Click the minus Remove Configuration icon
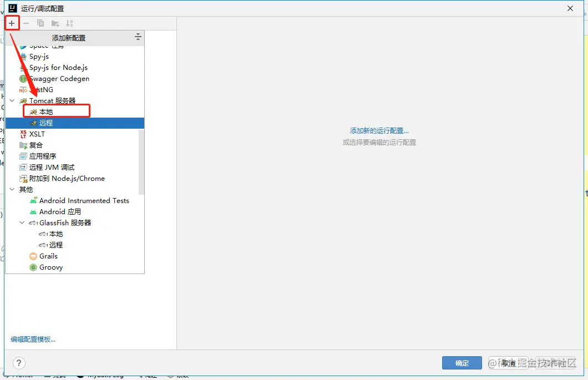588x380 pixels. (x=26, y=23)
